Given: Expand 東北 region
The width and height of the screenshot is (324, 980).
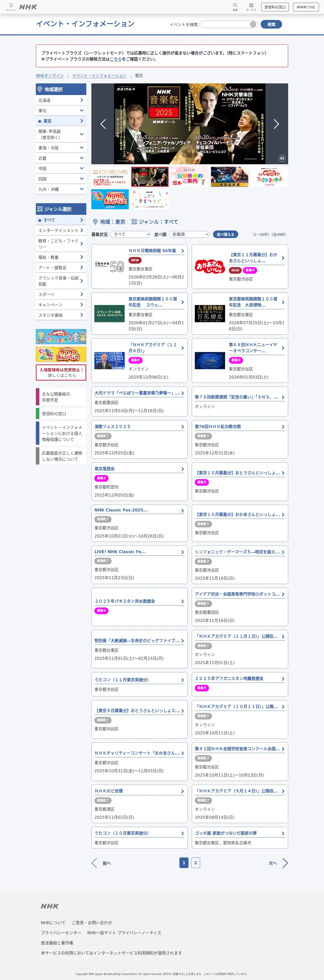Looking at the screenshot, I should (61, 111).
